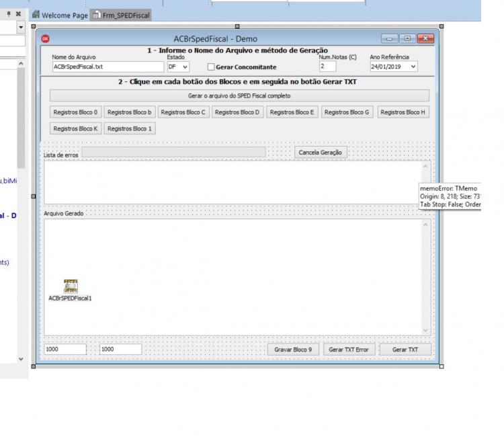Click left panel scrollbar up arrow

[x=21, y=64]
